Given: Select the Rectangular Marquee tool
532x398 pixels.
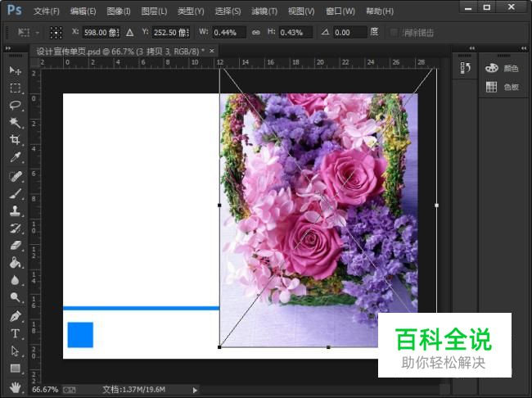Looking at the screenshot, I should coord(15,88).
